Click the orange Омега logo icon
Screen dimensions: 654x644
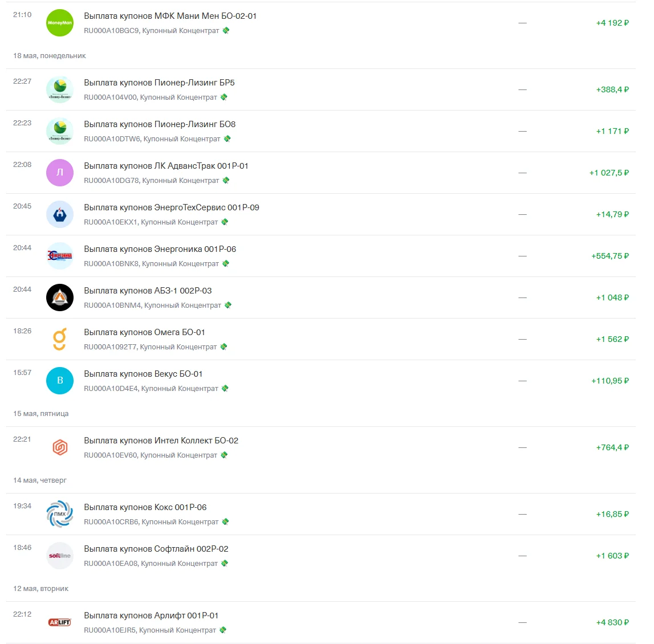click(x=60, y=339)
